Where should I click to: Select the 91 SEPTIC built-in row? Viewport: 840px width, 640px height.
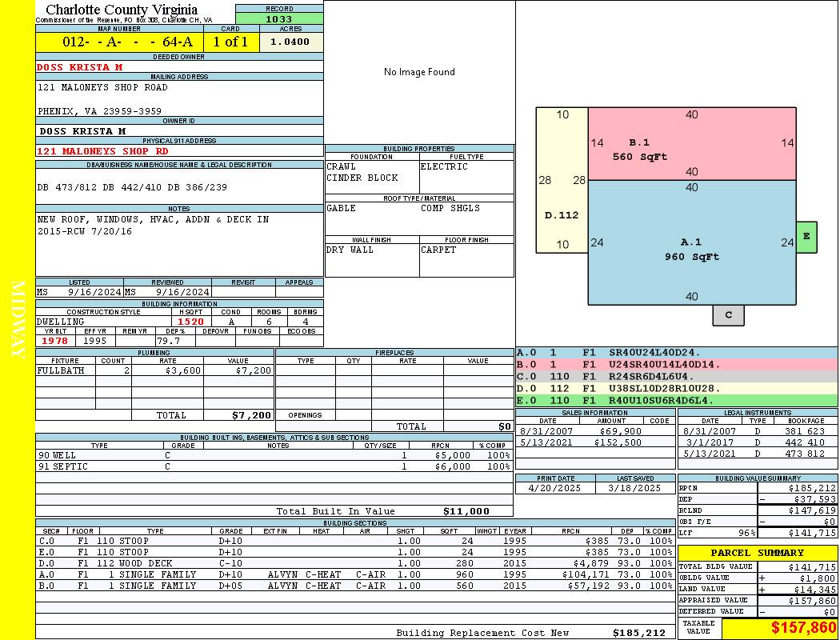274,467
